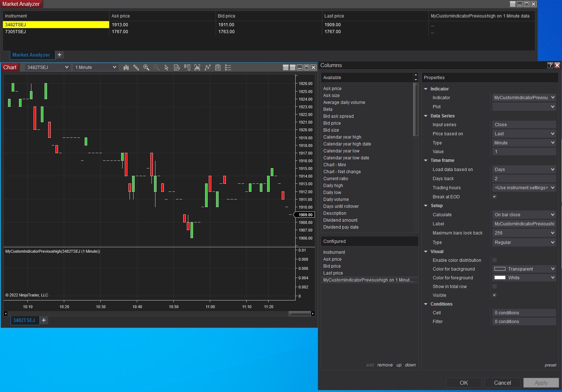Open the Data Series icon in chart toolbar
The width and height of the screenshot is (562, 392).
pyautogui.click(x=197, y=67)
